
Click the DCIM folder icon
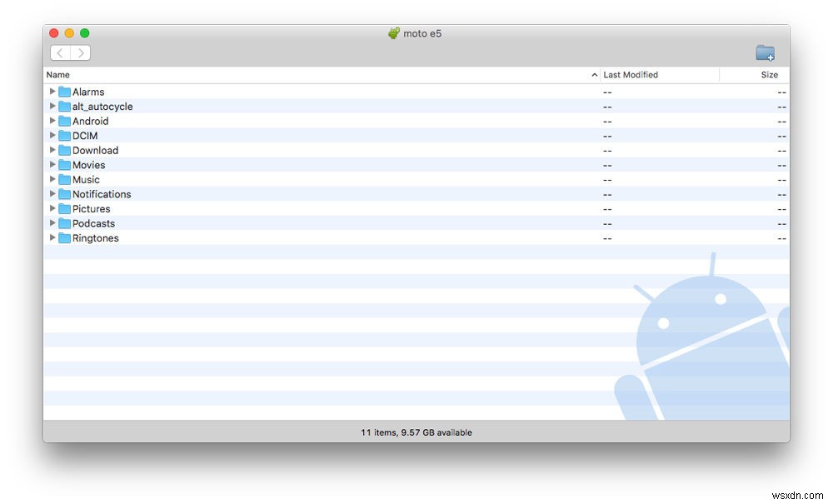pyautogui.click(x=64, y=136)
